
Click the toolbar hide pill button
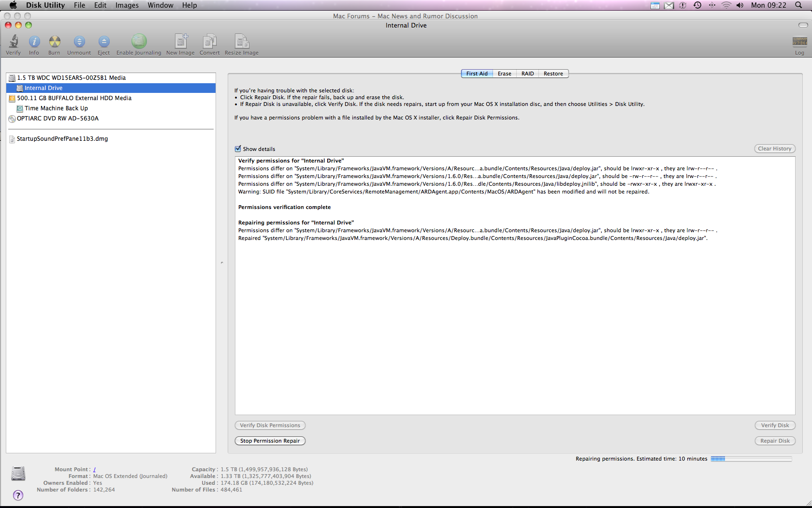(x=803, y=25)
